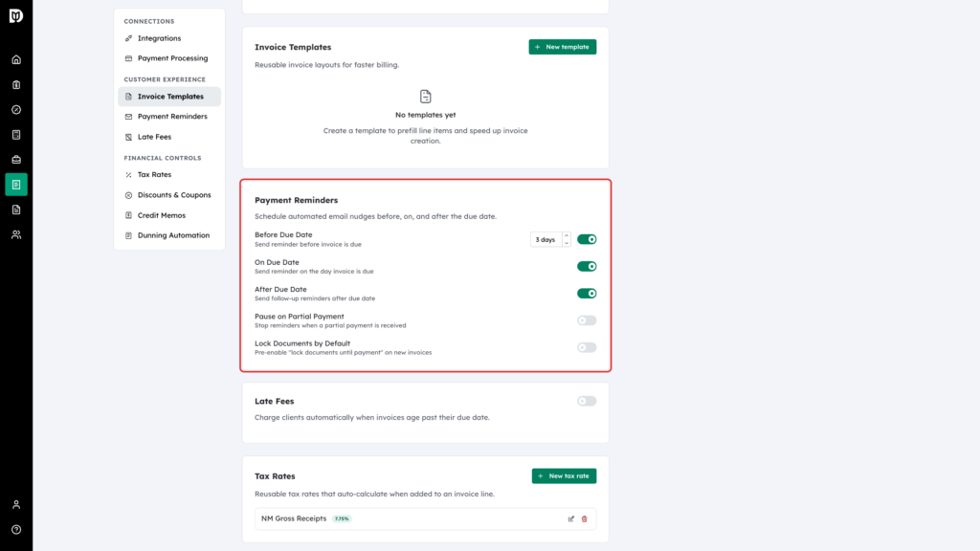Open Payment Processing settings
Screen dimensions: 980x551
[169, 58]
